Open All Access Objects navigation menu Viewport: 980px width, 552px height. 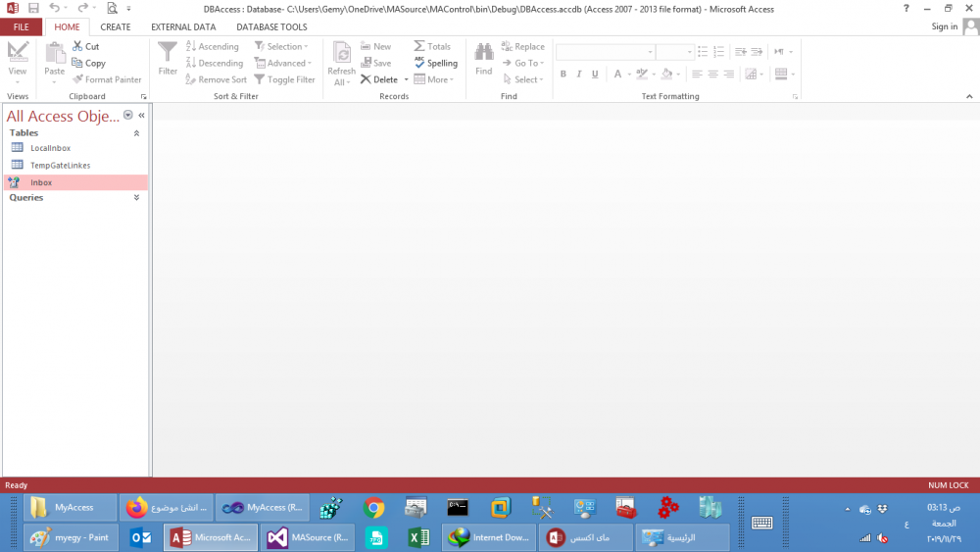point(128,115)
